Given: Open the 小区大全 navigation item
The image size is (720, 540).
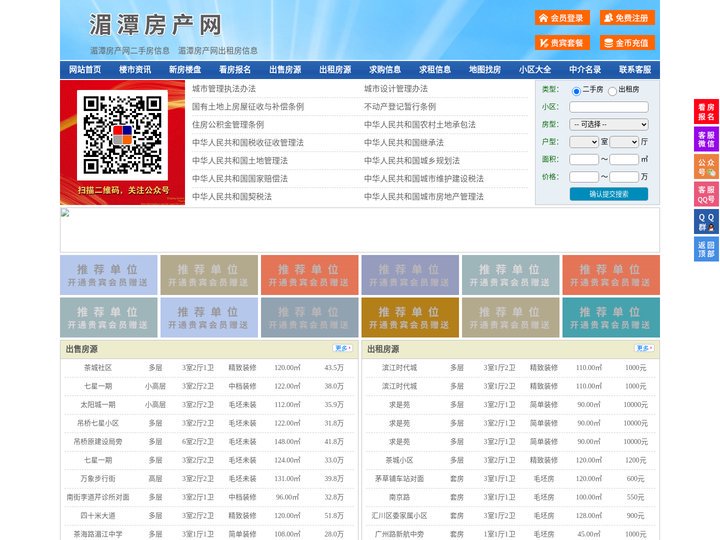Looking at the screenshot, I should [x=535, y=70].
